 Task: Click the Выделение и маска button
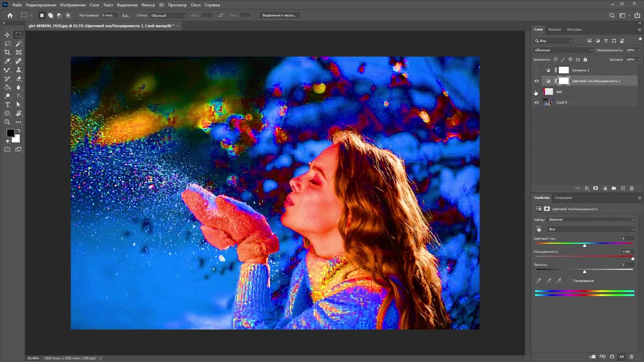[x=279, y=15]
